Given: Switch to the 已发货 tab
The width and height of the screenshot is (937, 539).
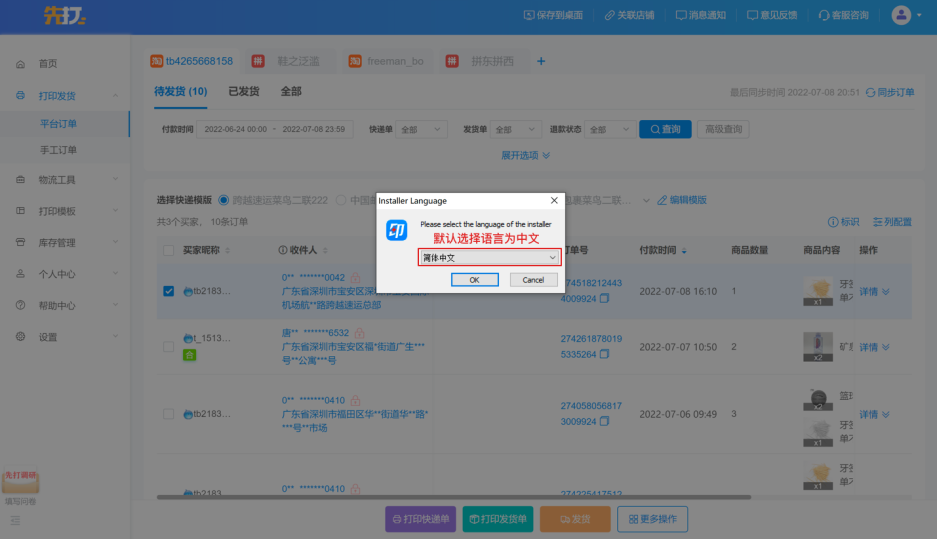Looking at the screenshot, I should [x=243, y=92].
